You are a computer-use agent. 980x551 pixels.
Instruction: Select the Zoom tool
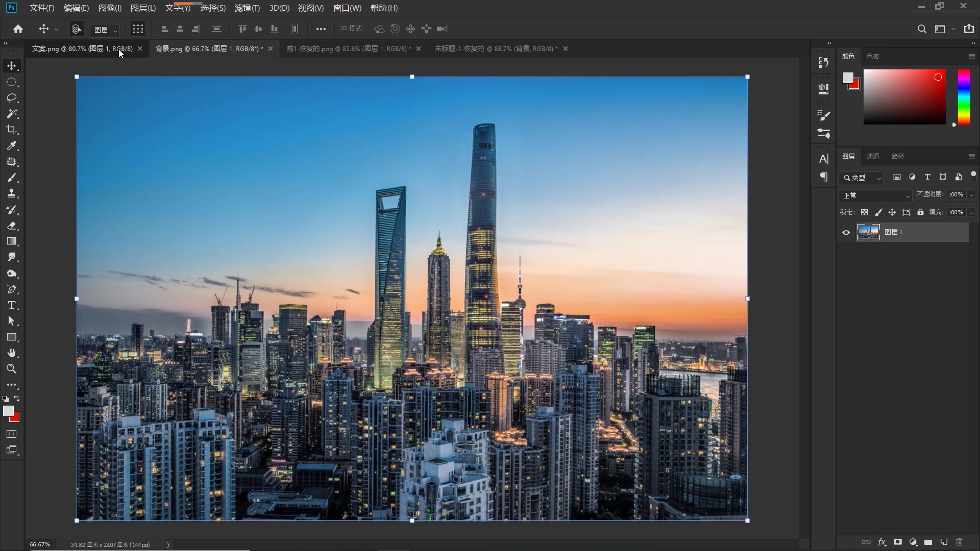[11, 368]
